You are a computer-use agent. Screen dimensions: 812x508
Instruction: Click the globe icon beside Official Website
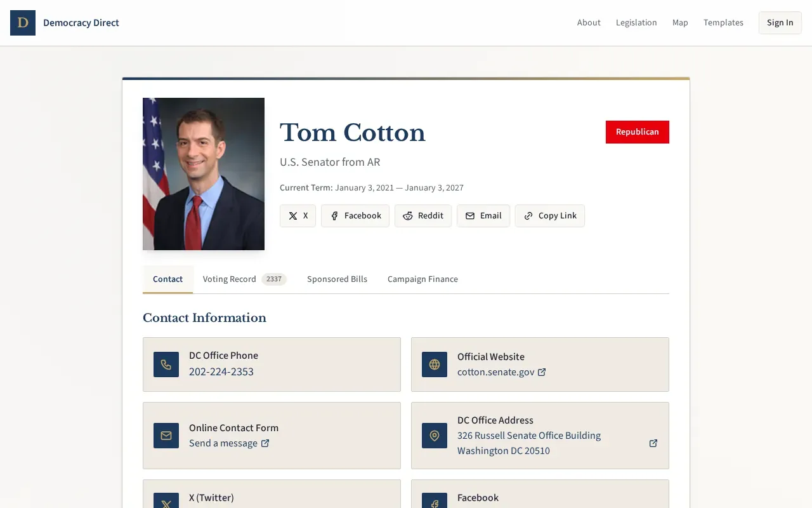tap(435, 364)
